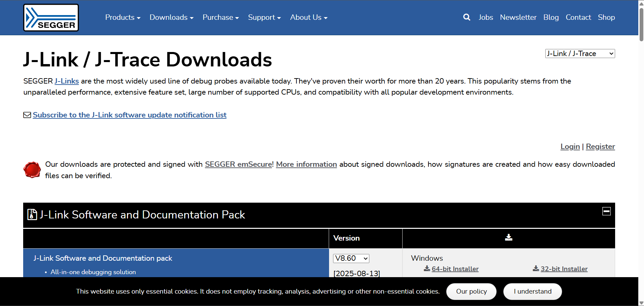The image size is (644, 306).
Task: Open the Purchase dropdown menu
Action: [x=221, y=17]
